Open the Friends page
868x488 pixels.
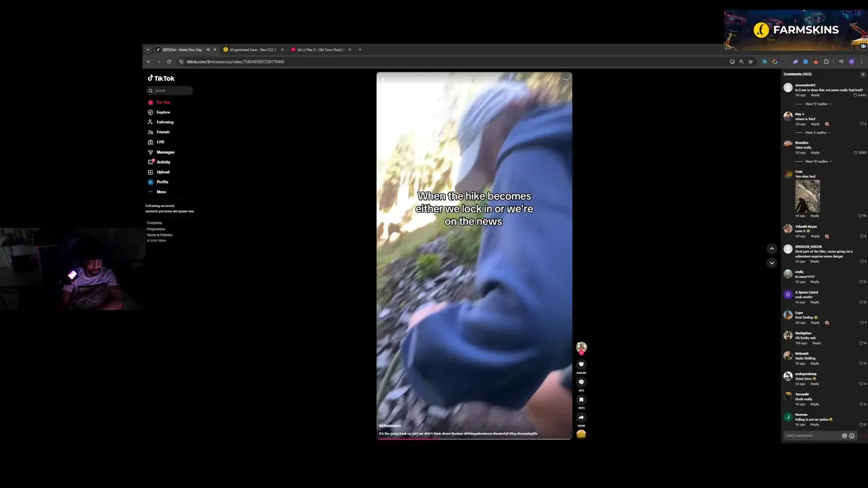coord(159,132)
